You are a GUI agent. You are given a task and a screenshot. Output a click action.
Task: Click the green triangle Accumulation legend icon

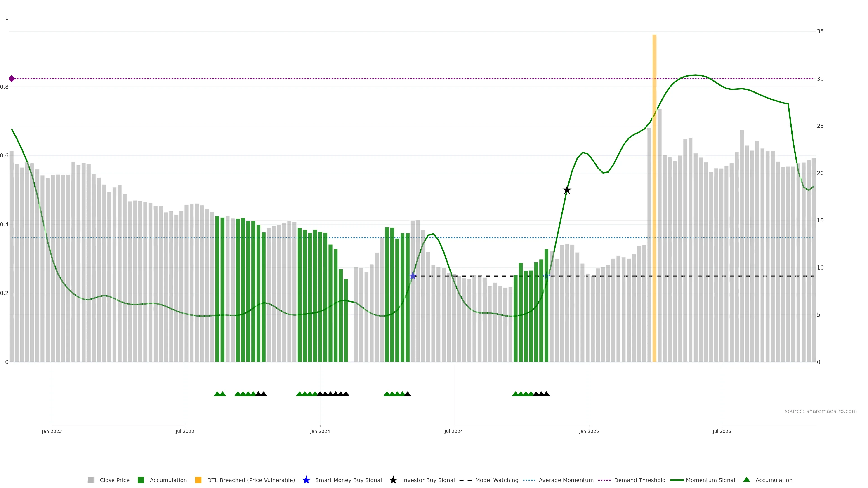(746, 480)
